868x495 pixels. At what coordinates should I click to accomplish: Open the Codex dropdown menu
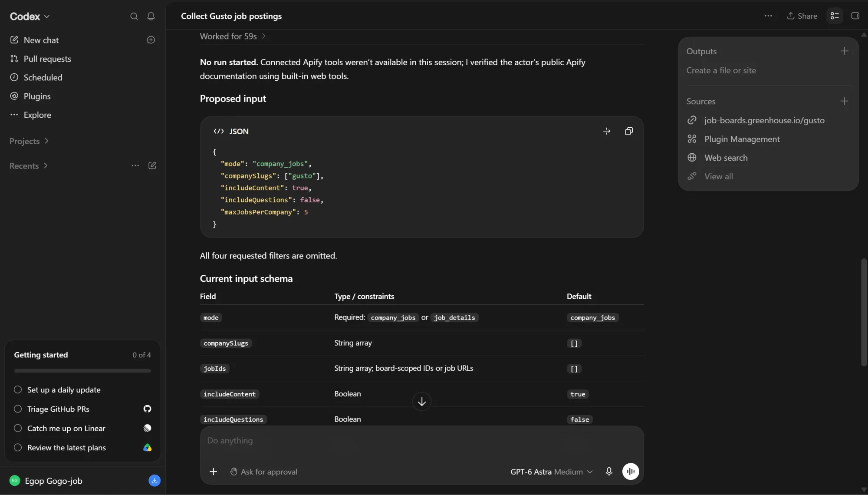[x=30, y=16]
